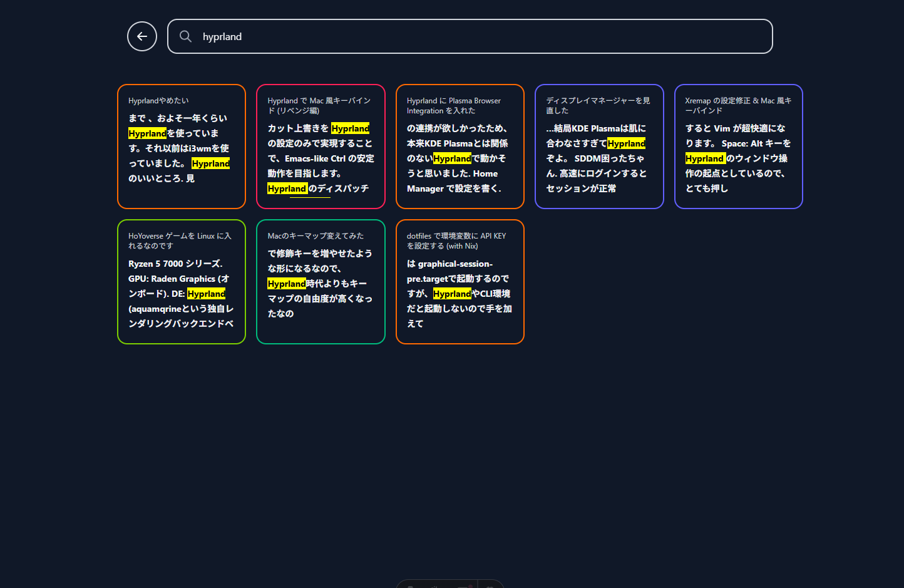
Task: Open the "Hyprlandやめたい" article card
Action: click(x=181, y=146)
